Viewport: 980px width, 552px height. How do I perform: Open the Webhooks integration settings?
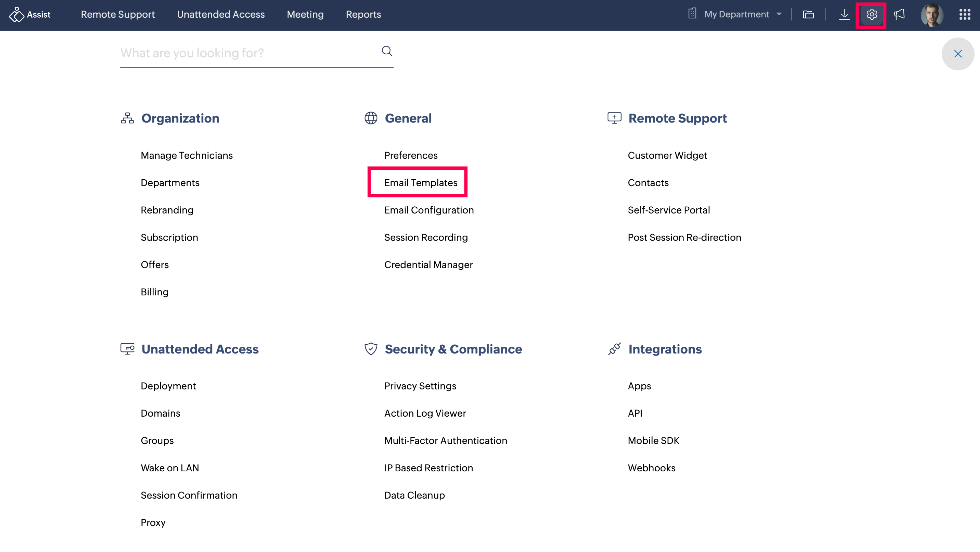click(651, 468)
